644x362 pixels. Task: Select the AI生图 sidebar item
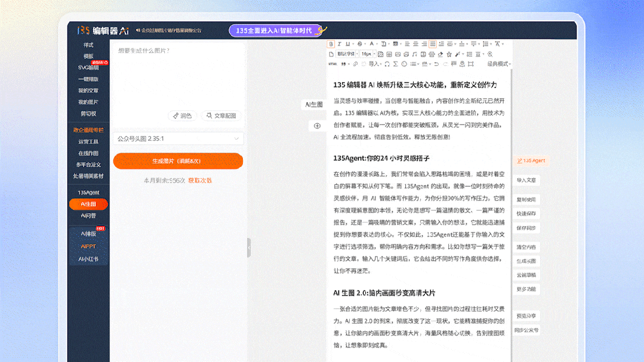tap(88, 204)
